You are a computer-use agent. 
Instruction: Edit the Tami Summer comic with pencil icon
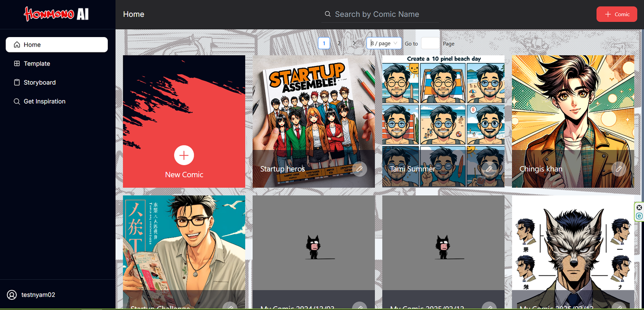(489, 169)
